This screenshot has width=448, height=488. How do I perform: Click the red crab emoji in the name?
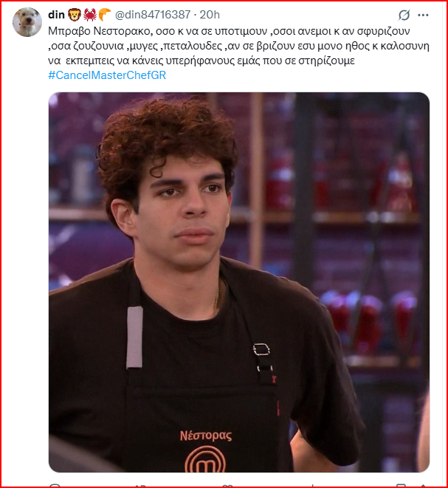pyautogui.click(x=89, y=15)
